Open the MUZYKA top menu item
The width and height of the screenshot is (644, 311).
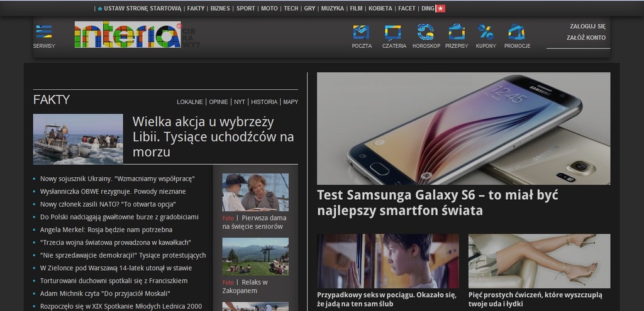point(333,8)
